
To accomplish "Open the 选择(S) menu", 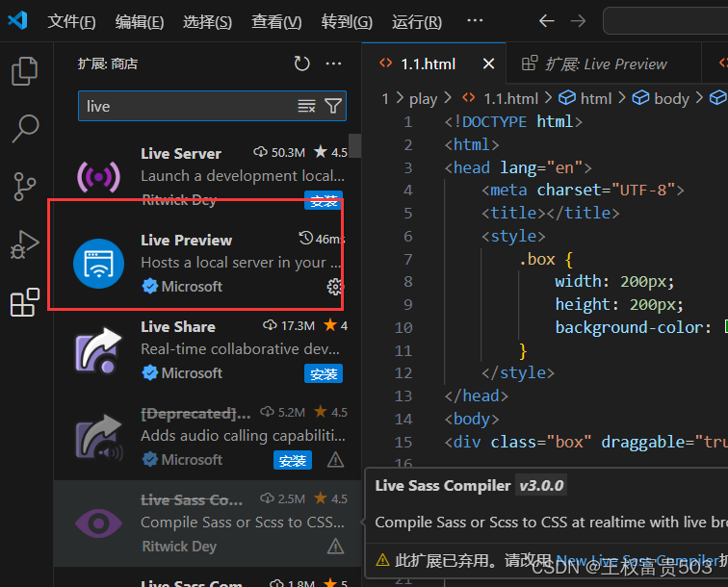I will coord(207,21).
